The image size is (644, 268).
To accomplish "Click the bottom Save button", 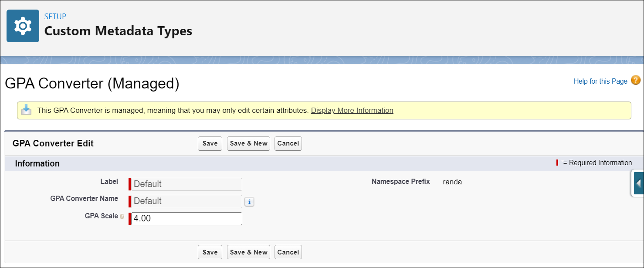I will click(x=210, y=252).
